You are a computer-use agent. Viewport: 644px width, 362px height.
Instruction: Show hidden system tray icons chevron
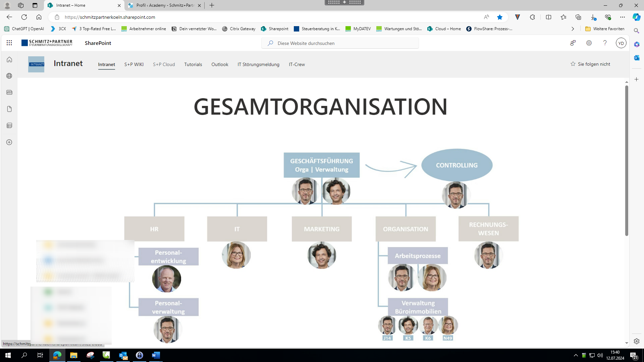(x=576, y=355)
